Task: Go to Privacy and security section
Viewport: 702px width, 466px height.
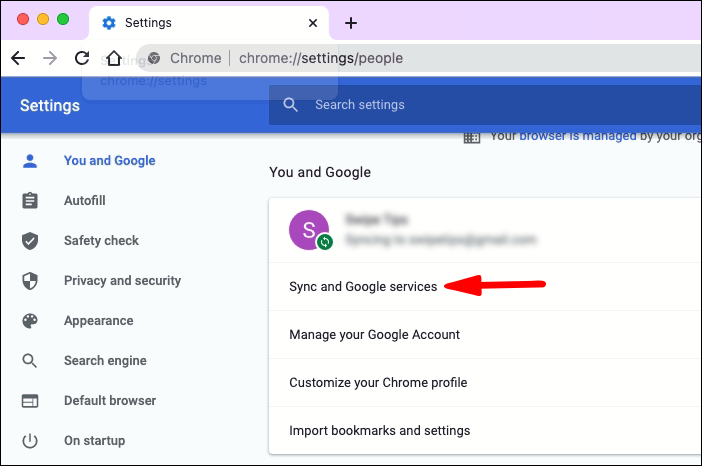Action: coord(122,281)
